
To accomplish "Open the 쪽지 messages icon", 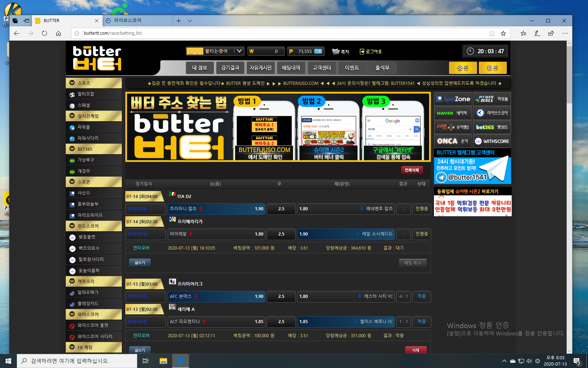I will click(336, 52).
